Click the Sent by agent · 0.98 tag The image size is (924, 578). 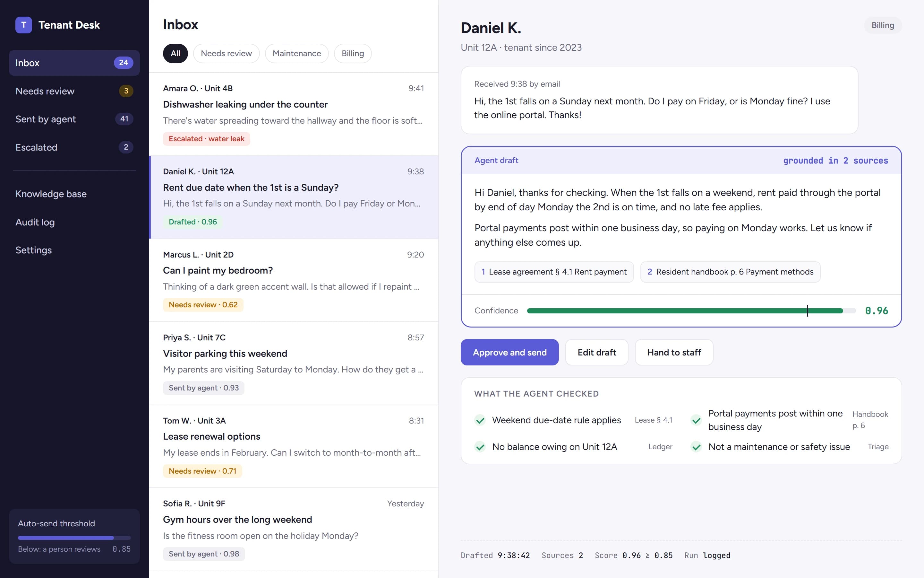click(x=204, y=554)
